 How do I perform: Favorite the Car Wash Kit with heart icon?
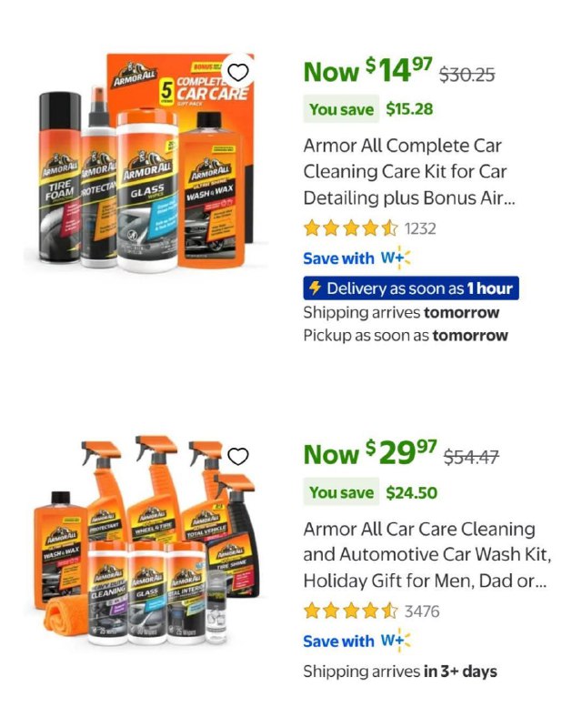click(x=238, y=456)
